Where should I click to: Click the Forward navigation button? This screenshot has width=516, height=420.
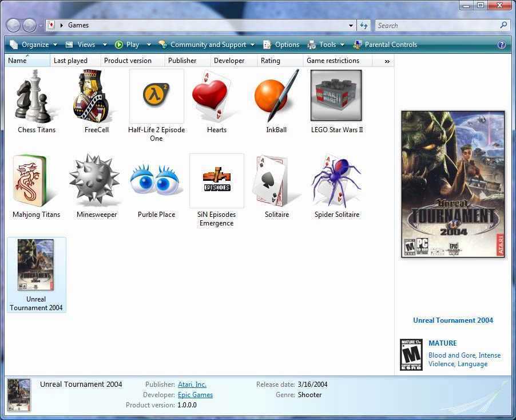[x=29, y=25]
